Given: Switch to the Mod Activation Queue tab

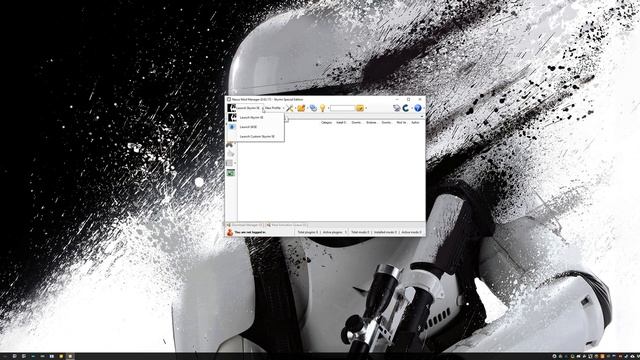Looking at the screenshot, I should click(287, 225).
